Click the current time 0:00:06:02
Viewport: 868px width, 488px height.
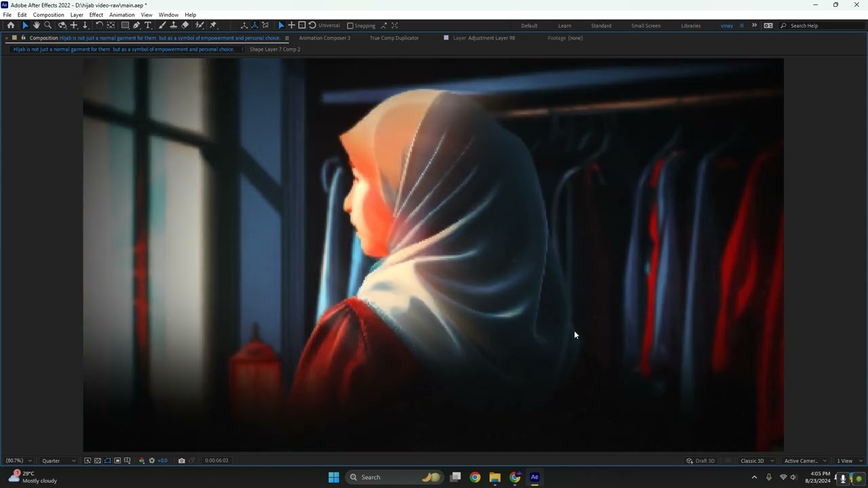(216, 461)
